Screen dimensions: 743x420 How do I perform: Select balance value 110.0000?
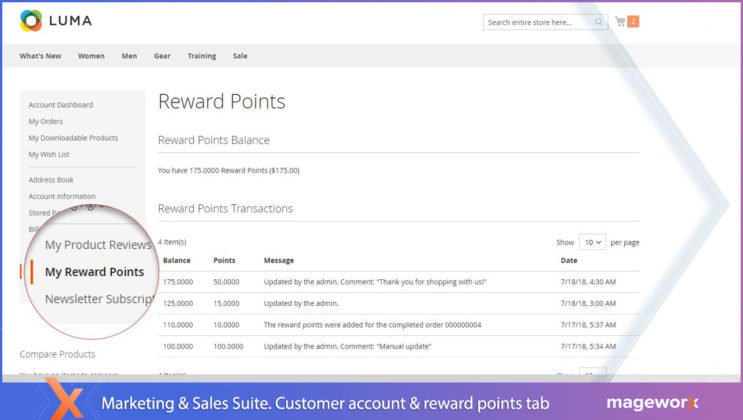pyautogui.click(x=178, y=325)
